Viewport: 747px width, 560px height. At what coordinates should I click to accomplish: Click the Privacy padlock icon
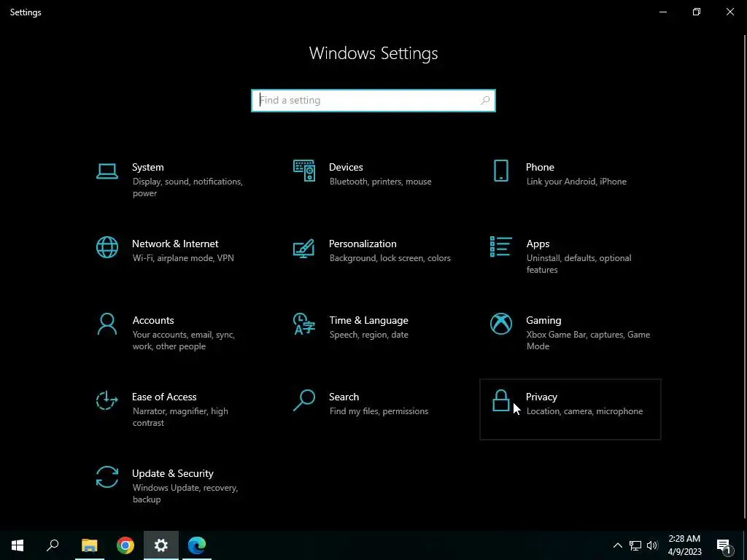[x=500, y=400]
